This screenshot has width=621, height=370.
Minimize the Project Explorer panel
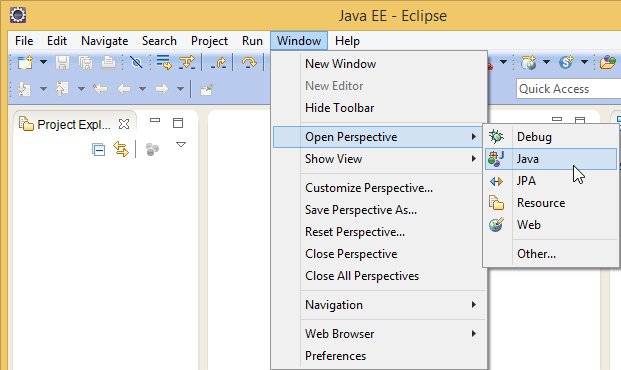pyautogui.click(x=155, y=120)
